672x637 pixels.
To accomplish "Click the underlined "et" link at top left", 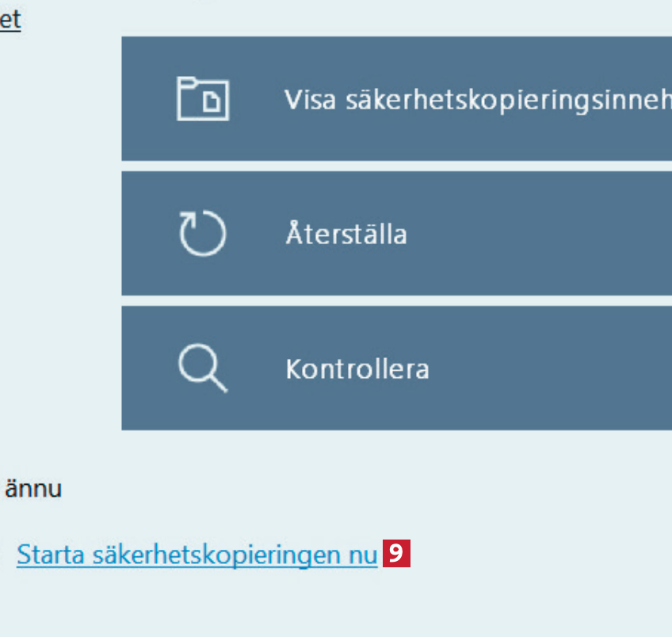I will (10, 20).
